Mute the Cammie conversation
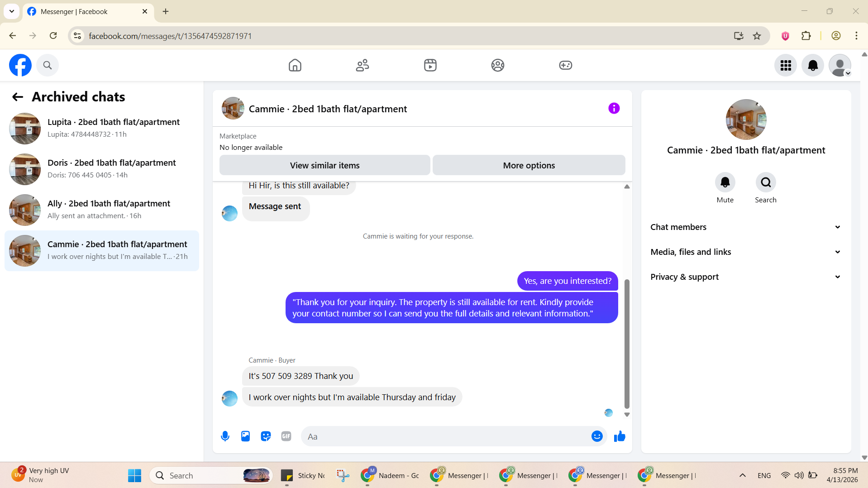Screen dimensions: 868x488 click(725, 182)
